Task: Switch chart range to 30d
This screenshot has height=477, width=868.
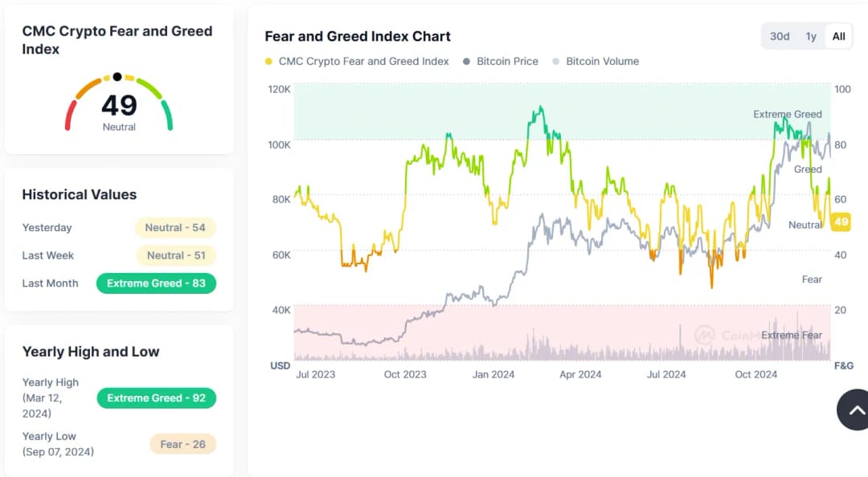Action: click(780, 36)
